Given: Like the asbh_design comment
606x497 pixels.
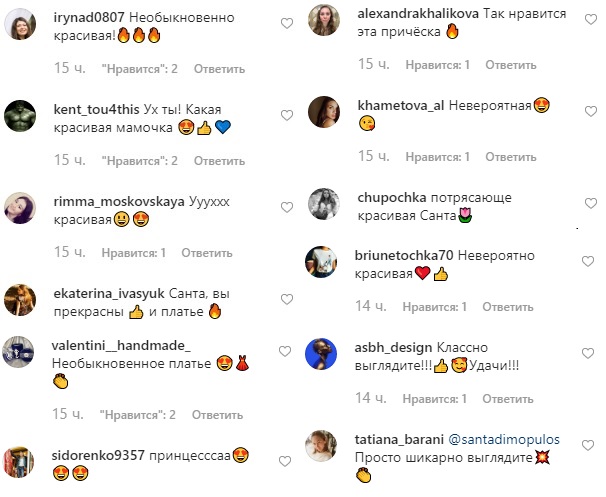Looking at the screenshot, I should tap(588, 353).
